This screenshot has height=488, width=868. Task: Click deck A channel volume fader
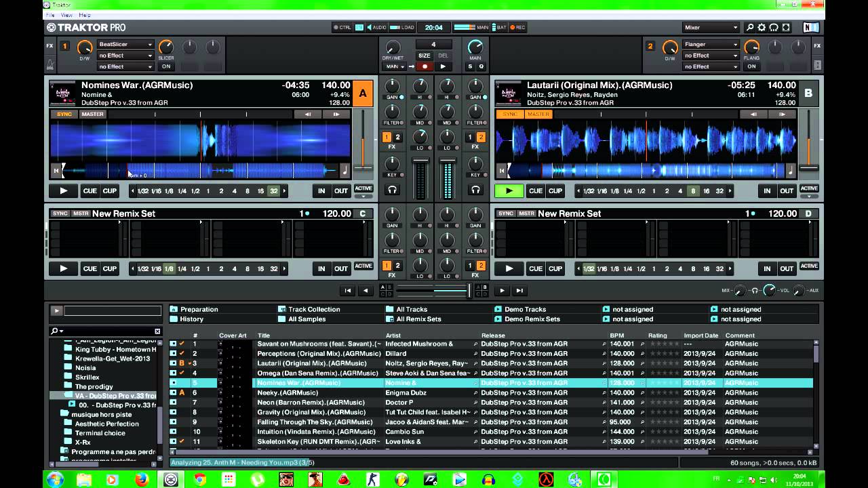pos(420,161)
